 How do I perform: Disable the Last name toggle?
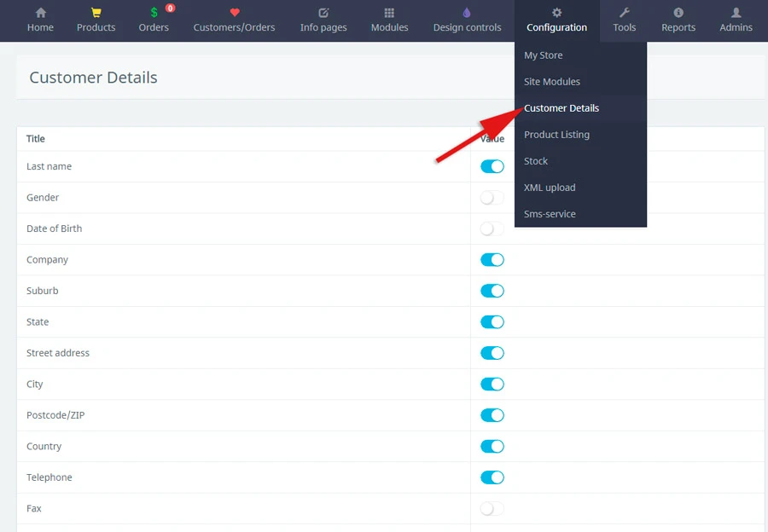(492, 166)
